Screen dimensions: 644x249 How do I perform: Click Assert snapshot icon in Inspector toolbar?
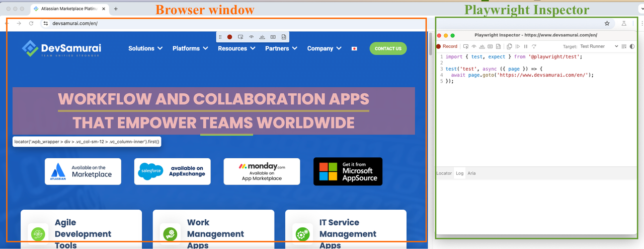[x=498, y=46]
